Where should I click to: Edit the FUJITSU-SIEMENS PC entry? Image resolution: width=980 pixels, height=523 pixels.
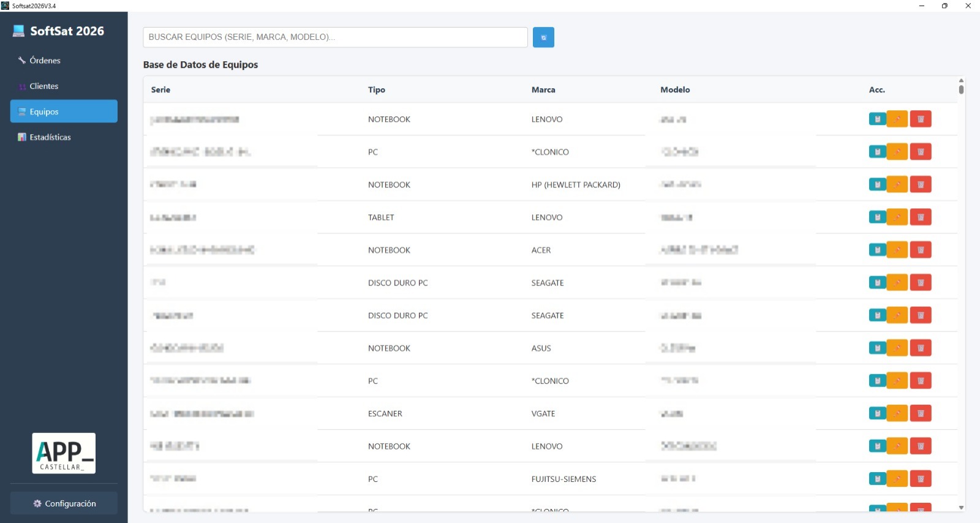pos(897,479)
